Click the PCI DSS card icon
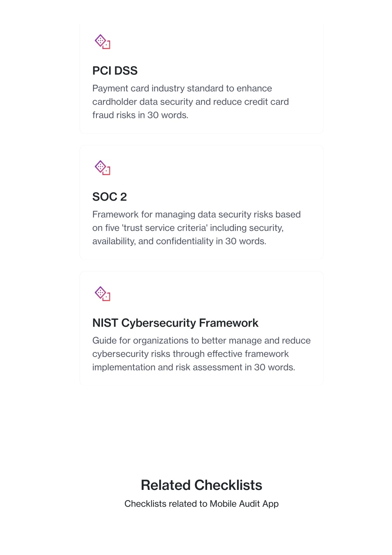392x555 pixels. point(103,42)
